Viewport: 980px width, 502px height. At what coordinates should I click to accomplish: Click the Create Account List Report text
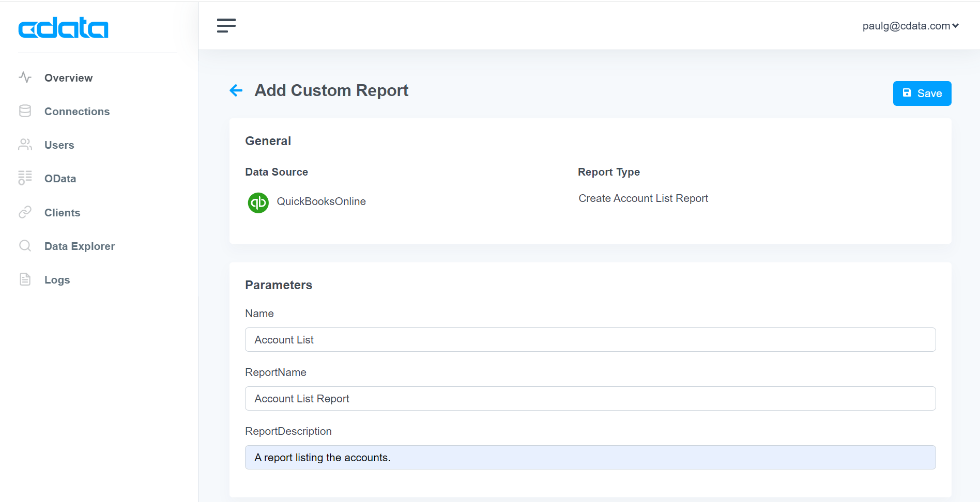(x=643, y=198)
